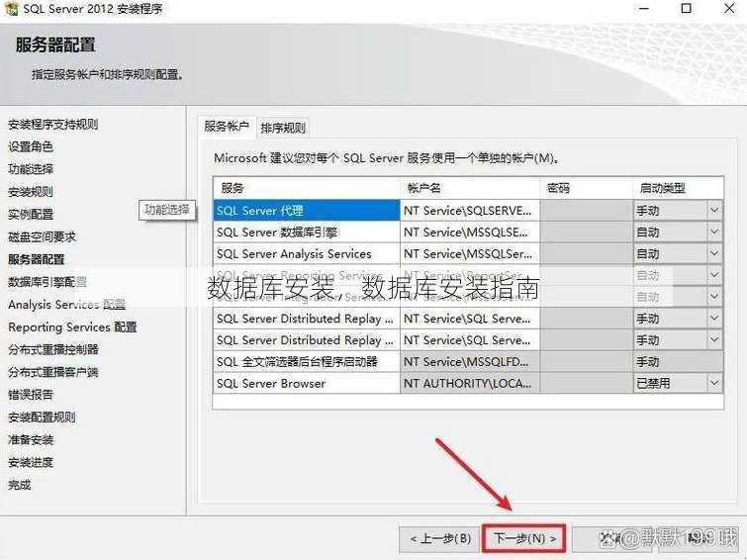Viewport: 747px width, 560px height.
Task: Select 安装规则 step in sidebar
Action: (31, 192)
